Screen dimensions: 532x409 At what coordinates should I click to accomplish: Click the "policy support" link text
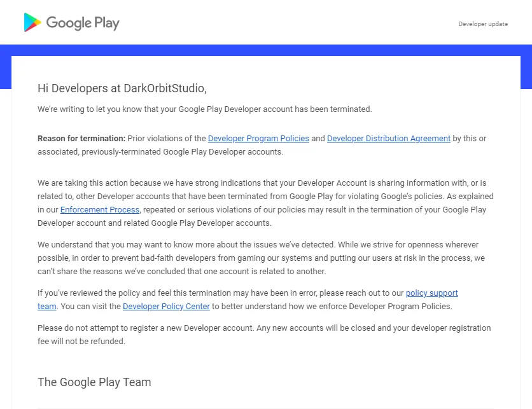click(x=431, y=293)
